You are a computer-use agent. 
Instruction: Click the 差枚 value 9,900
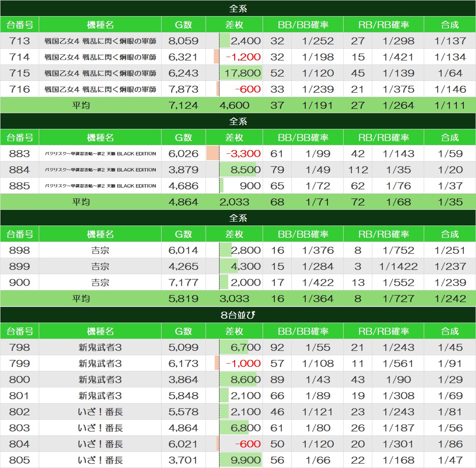[x=246, y=460]
